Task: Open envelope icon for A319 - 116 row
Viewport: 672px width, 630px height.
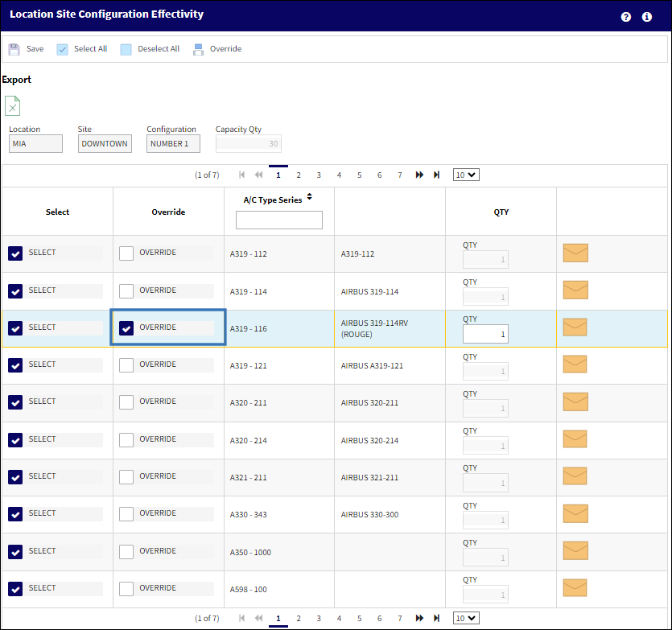Action: click(x=575, y=327)
